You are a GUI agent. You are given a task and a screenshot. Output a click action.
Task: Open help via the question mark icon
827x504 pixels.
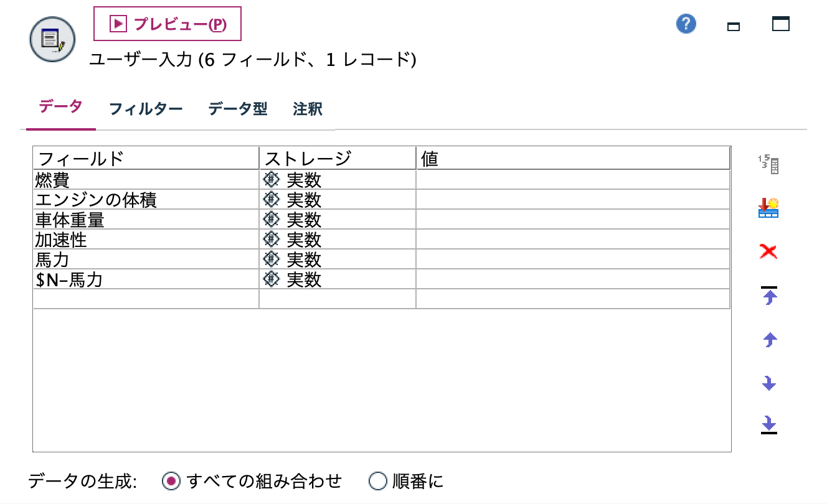(686, 24)
